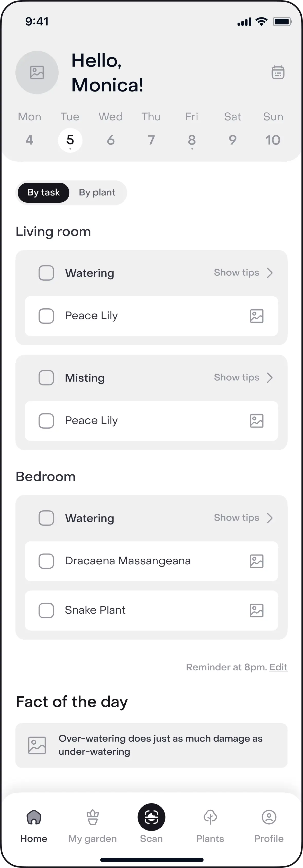Tick the Dracaena Massangeana checkbox

[46, 561]
